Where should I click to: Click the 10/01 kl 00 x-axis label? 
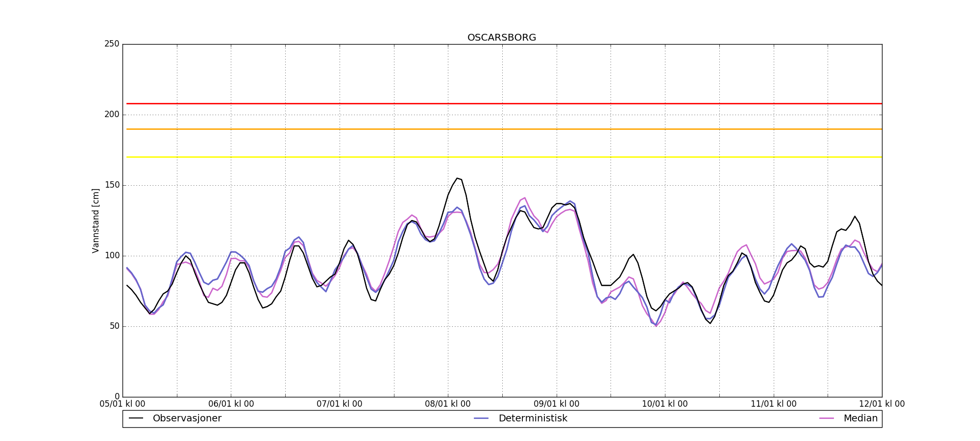coord(664,404)
